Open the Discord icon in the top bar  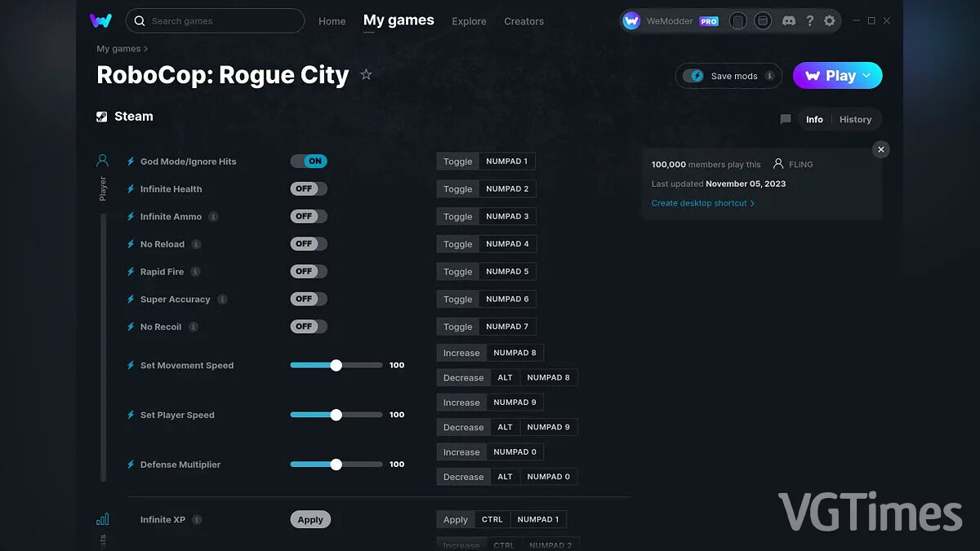[789, 20]
